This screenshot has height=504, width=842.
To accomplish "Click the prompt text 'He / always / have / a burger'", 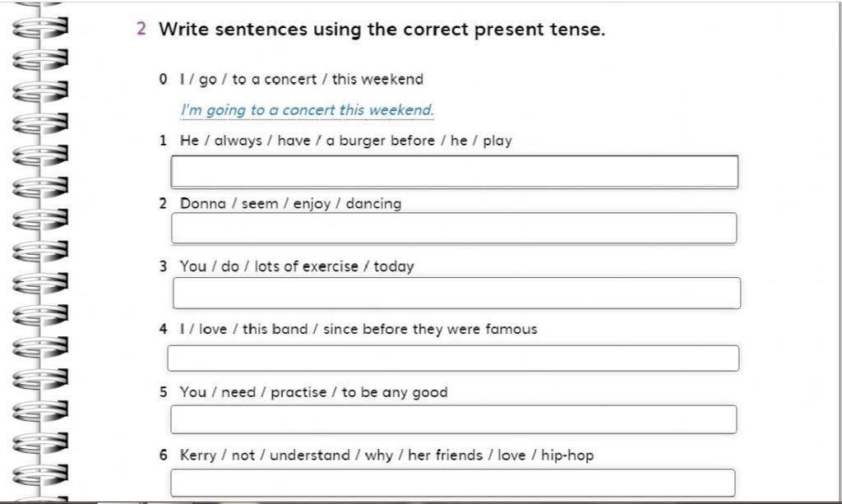I will [x=281, y=141].
